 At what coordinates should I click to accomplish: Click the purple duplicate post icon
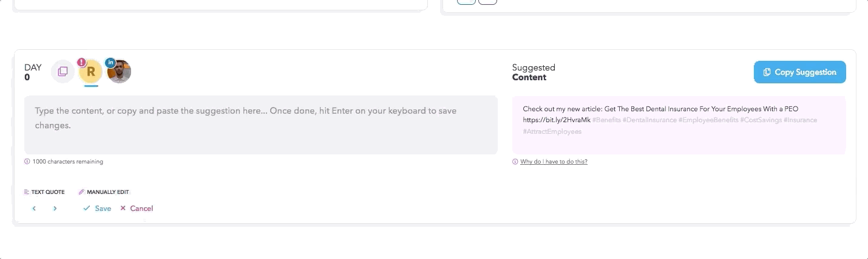(x=63, y=72)
